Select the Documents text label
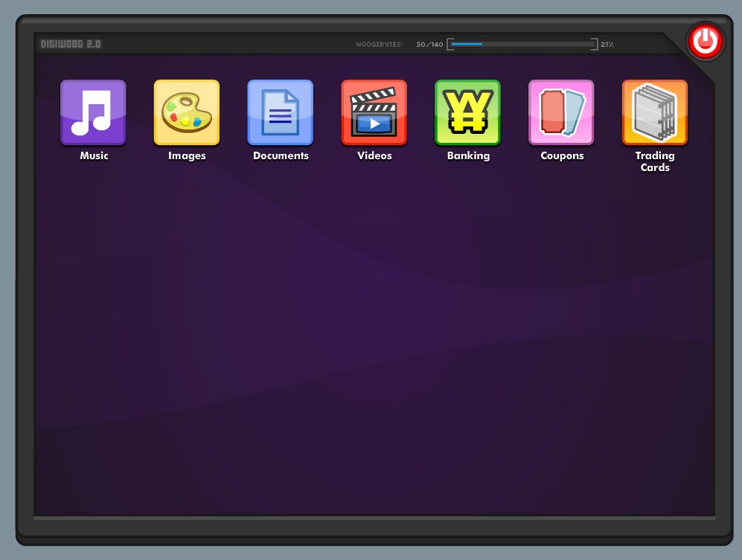This screenshot has height=560, width=742. click(x=281, y=155)
